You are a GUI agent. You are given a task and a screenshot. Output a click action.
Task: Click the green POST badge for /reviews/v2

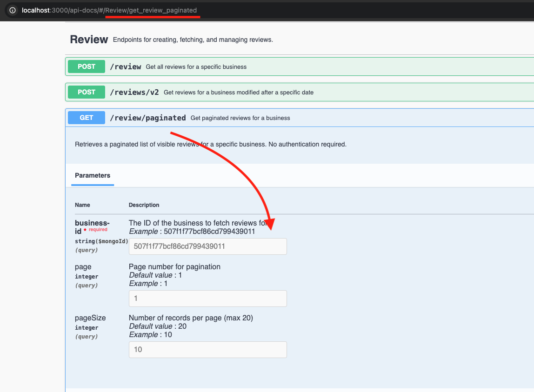click(87, 92)
